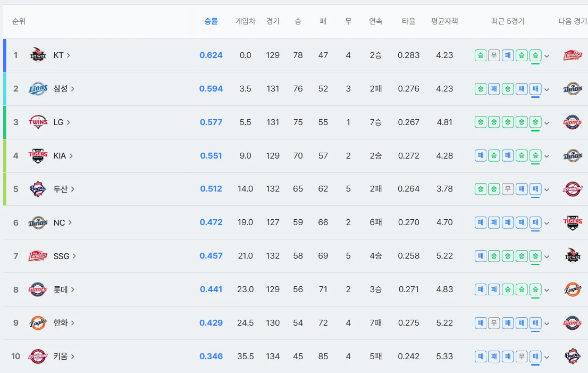Click the Samsung Lions logo beside rank 2
Viewport: 588px width, 373px height.
click(38, 88)
